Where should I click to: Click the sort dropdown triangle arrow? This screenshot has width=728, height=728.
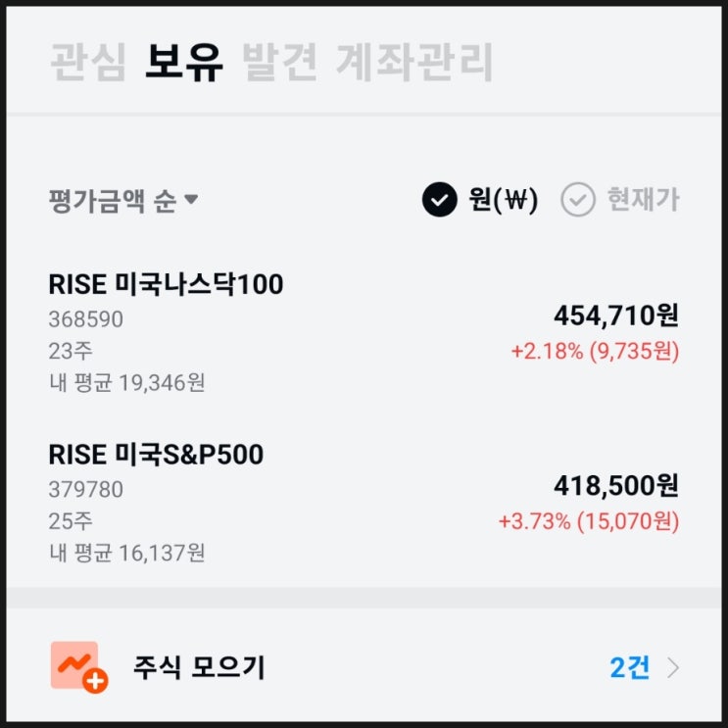191,200
